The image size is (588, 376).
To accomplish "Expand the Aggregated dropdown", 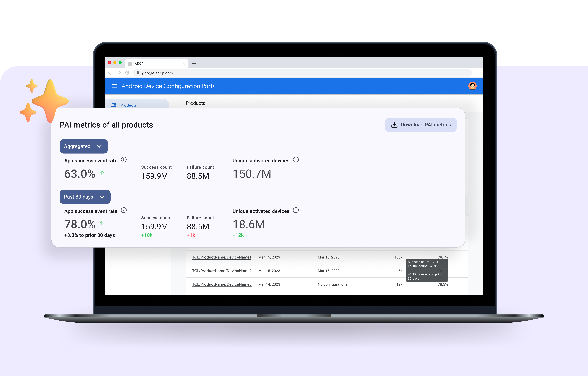I will 84,146.
